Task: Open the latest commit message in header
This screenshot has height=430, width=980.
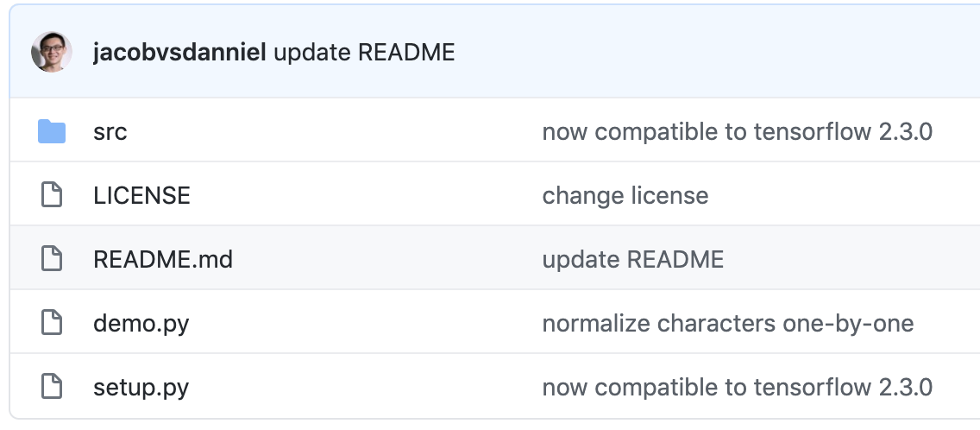Action: [364, 53]
